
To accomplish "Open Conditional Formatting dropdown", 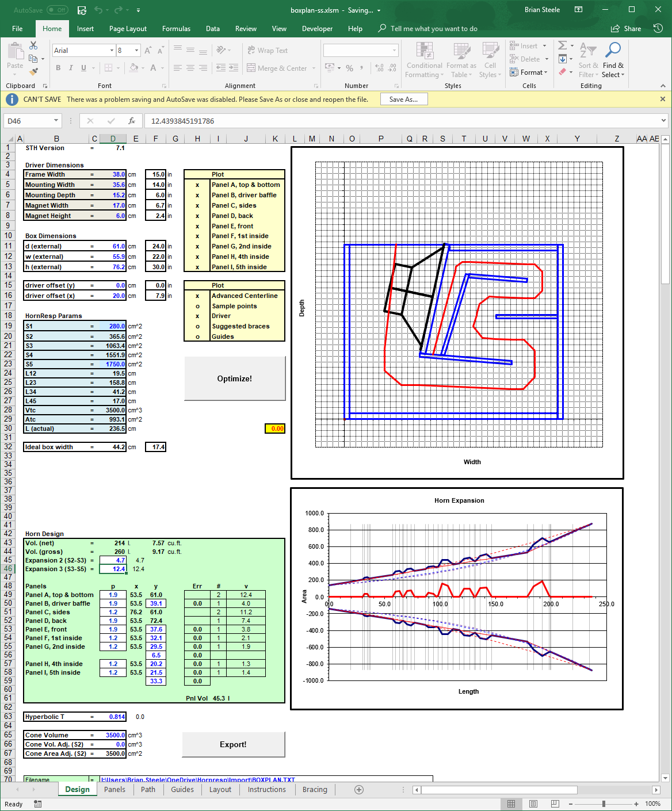I will tap(424, 60).
